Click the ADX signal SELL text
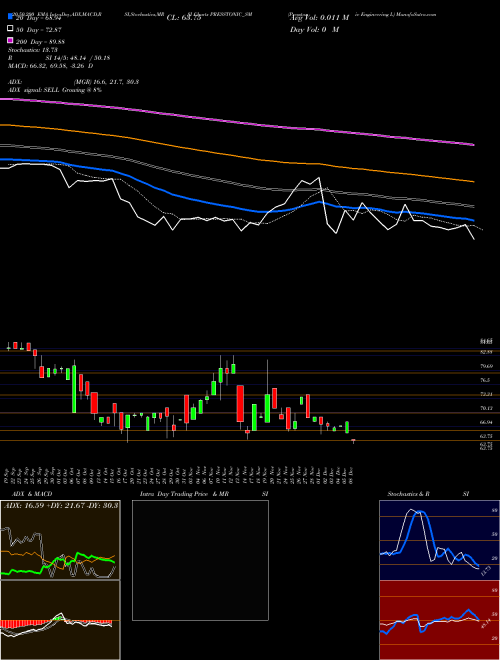The height and width of the screenshot is (660, 500). tap(55, 90)
